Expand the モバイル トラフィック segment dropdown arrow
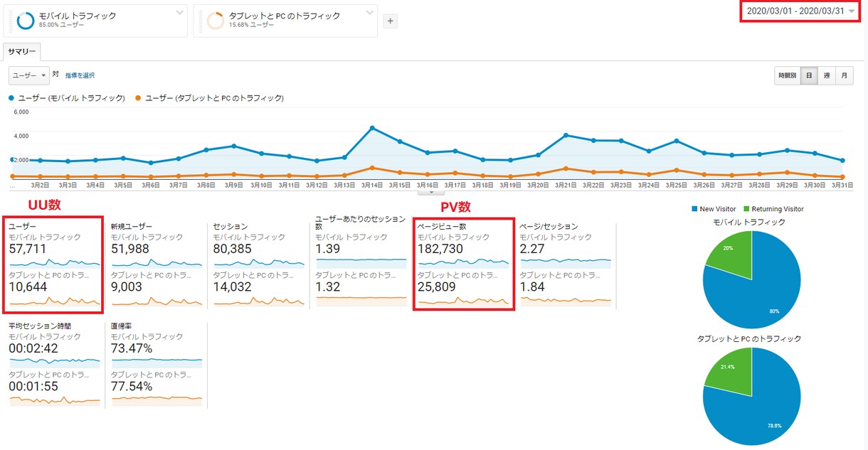Image resolution: width=868 pixels, height=450 pixels. point(179,13)
